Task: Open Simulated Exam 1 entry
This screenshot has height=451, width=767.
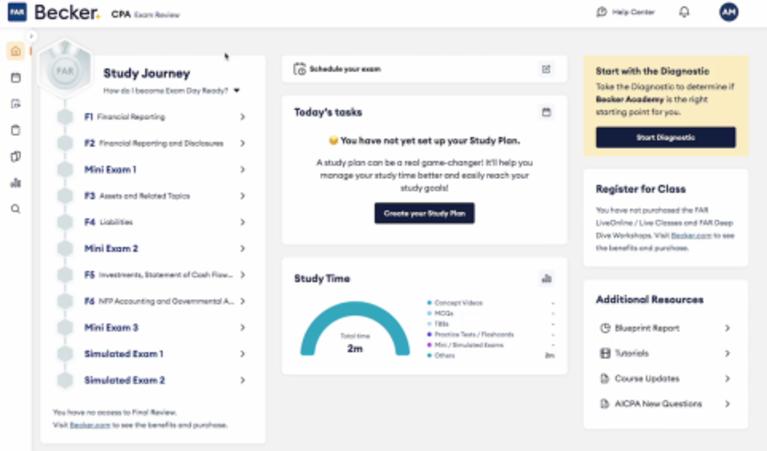Action: click(124, 354)
